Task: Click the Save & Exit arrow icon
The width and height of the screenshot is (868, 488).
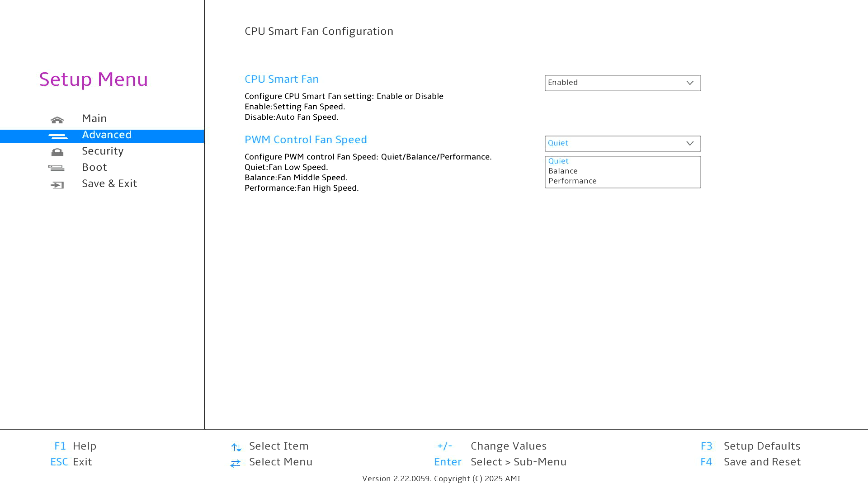Action: 57,185
